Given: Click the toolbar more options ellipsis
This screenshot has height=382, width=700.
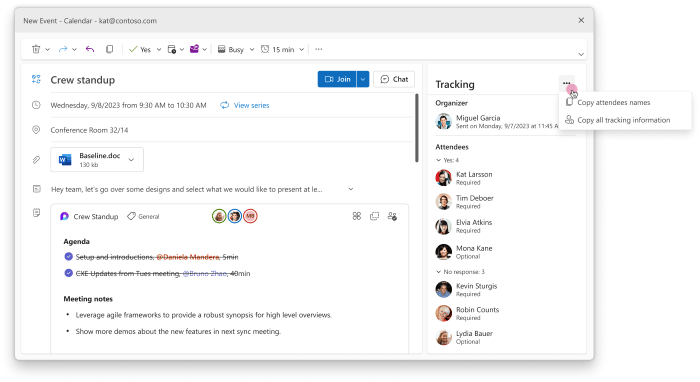Looking at the screenshot, I should (318, 49).
